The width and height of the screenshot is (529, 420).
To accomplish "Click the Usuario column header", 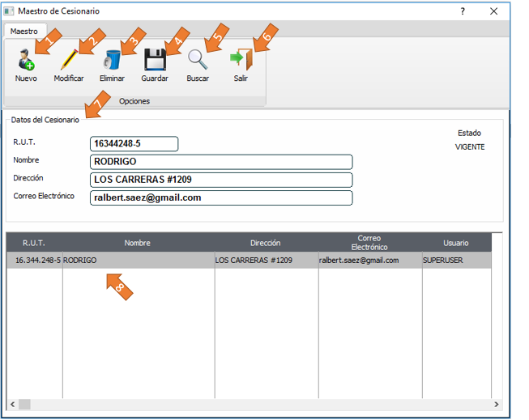I will (455, 243).
